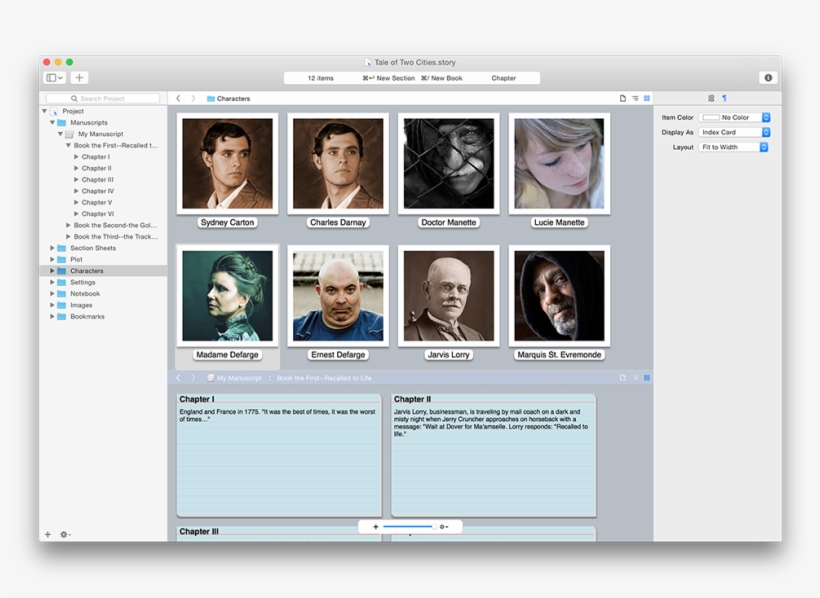Click My Manuscript in lower path bar

[x=239, y=378]
